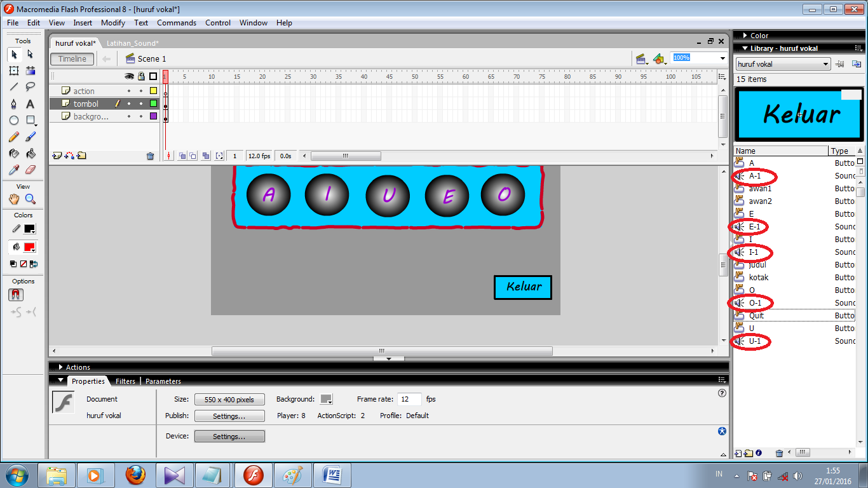Toggle lock dot of tombol layer
The width and height of the screenshot is (868, 488).
pyautogui.click(x=141, y=104)
